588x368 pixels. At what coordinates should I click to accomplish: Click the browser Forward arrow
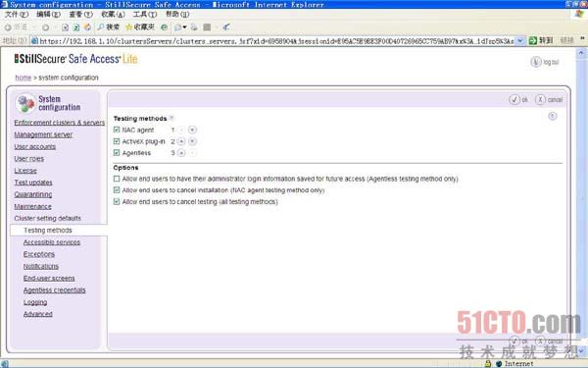45,27
